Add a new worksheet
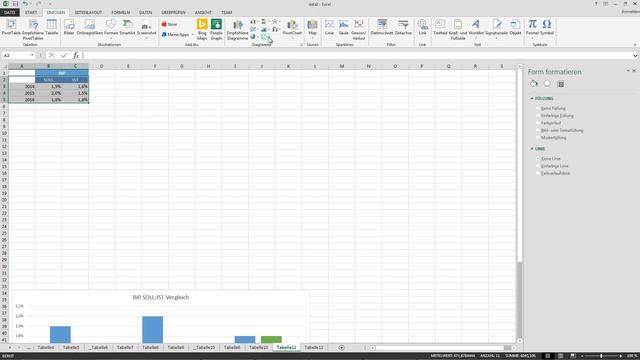The image size is (640, 360). [x=342, y=347]
